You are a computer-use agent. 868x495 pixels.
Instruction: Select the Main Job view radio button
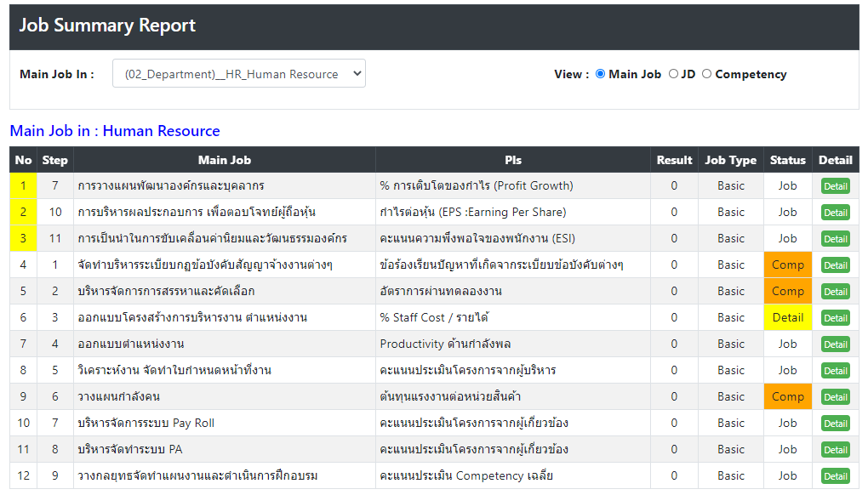click(600, 74)
